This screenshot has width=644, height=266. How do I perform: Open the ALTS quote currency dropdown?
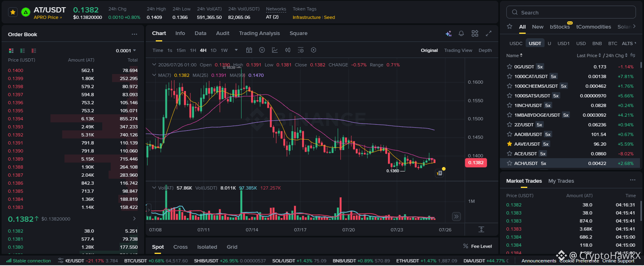click(629, 43)
